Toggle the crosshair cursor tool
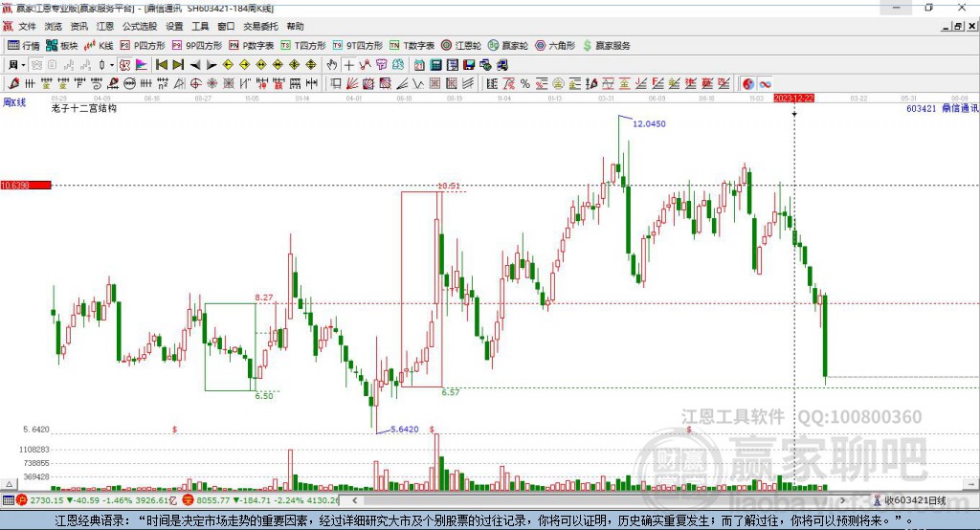 348,65
